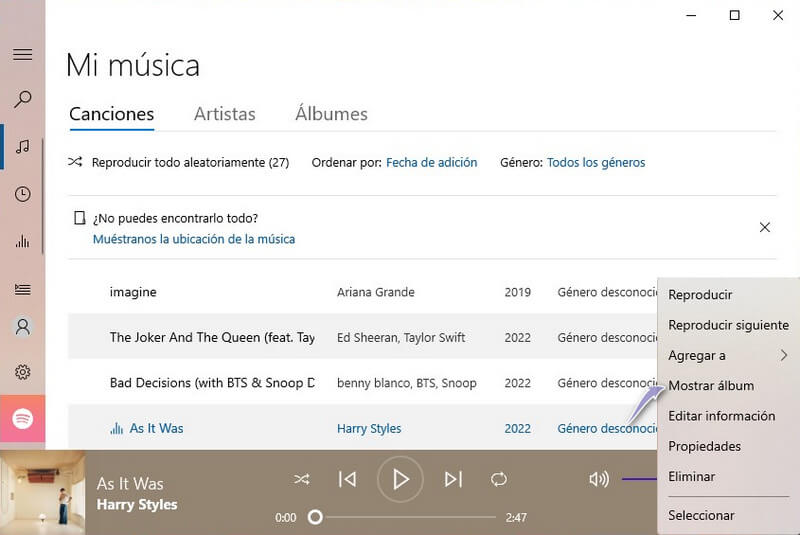The width and height of the screenshot is (800, 535).
Task: Click the playing-bars icon beside As It Was
Action: tap(116, 428)
